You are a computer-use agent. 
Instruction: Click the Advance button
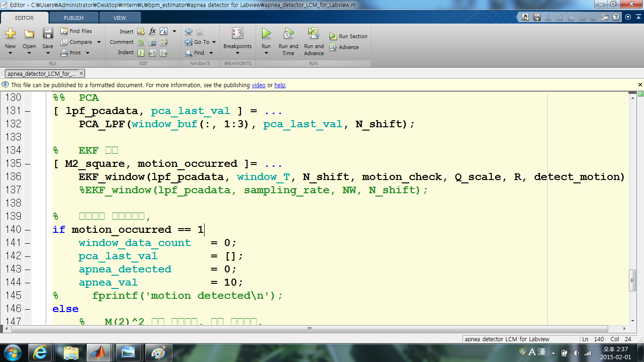[344, 47]
